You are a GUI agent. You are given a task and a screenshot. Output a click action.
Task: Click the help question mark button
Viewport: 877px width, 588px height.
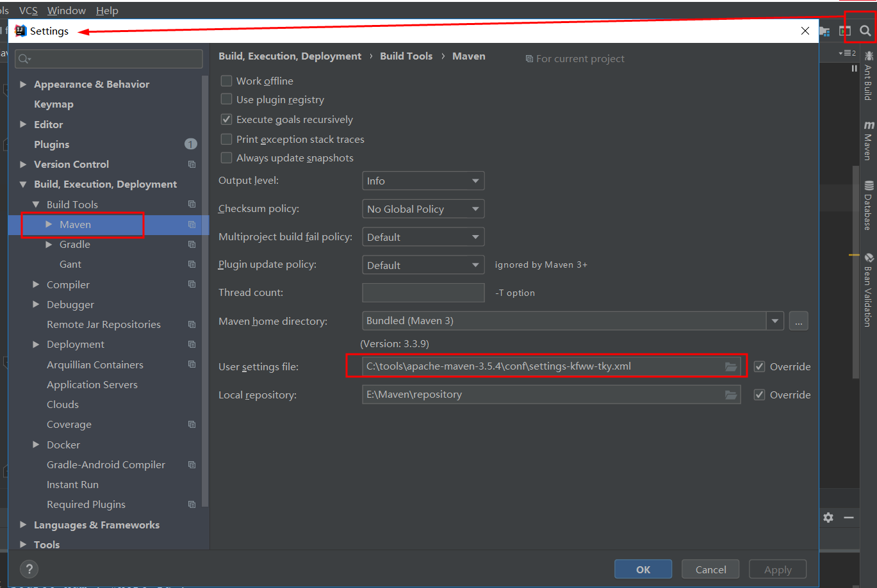29,569
